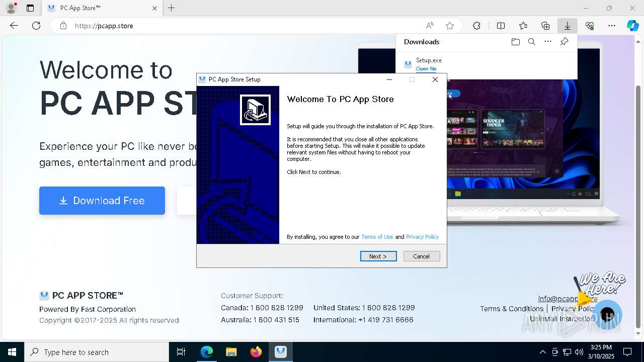Click the Download Free button
This screenshot has height=362, width=644.
pos(102,201)
